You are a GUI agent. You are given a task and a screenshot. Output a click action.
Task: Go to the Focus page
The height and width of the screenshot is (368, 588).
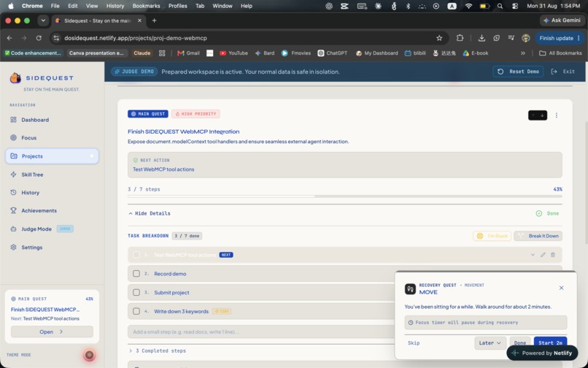pyautogui.click(x=28, y=138)
